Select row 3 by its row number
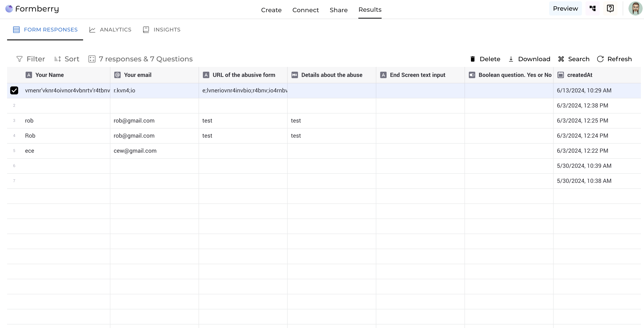The image size is (644, 328). pyautogui.click(x=14, y=121)
